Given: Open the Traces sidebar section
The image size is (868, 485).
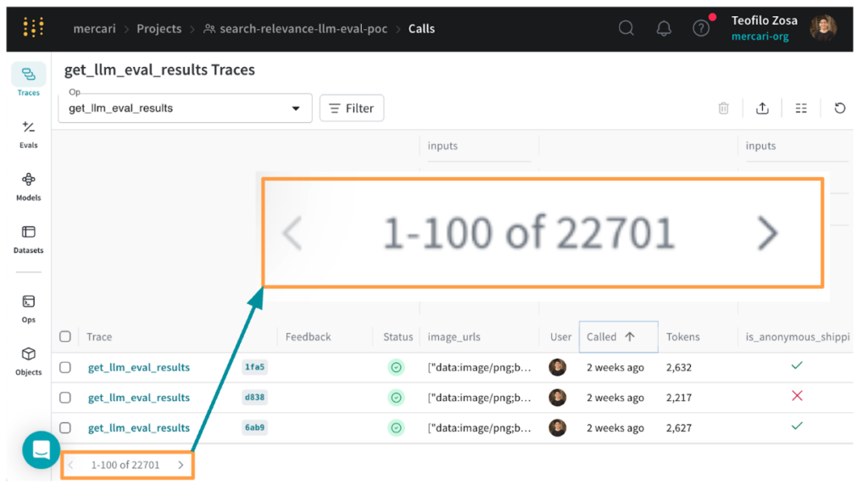Looking at the screenshot, I should pyautogui.click(x=28, y=80).
